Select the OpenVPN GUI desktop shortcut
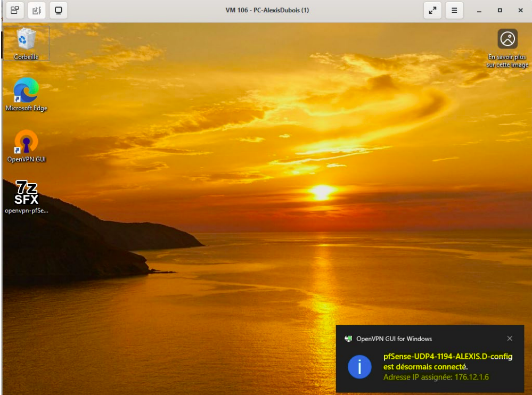The width and height of the screenshot is (532, 395). pyautogui.click(x=26, y=146)
